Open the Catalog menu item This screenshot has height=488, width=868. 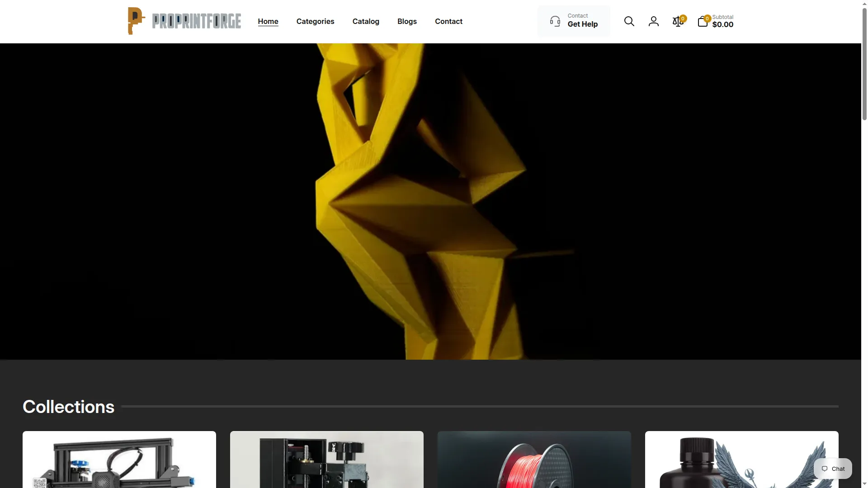coord(366,21)
